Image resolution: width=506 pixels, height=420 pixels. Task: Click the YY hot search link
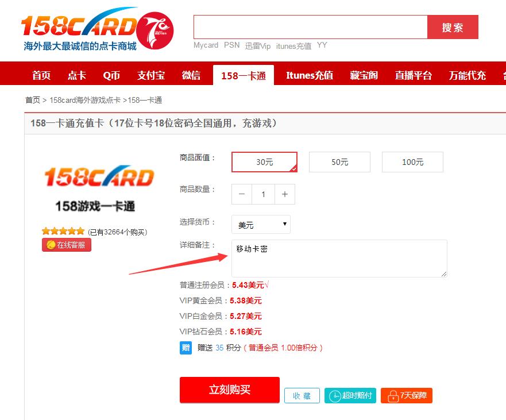point(322,45)
